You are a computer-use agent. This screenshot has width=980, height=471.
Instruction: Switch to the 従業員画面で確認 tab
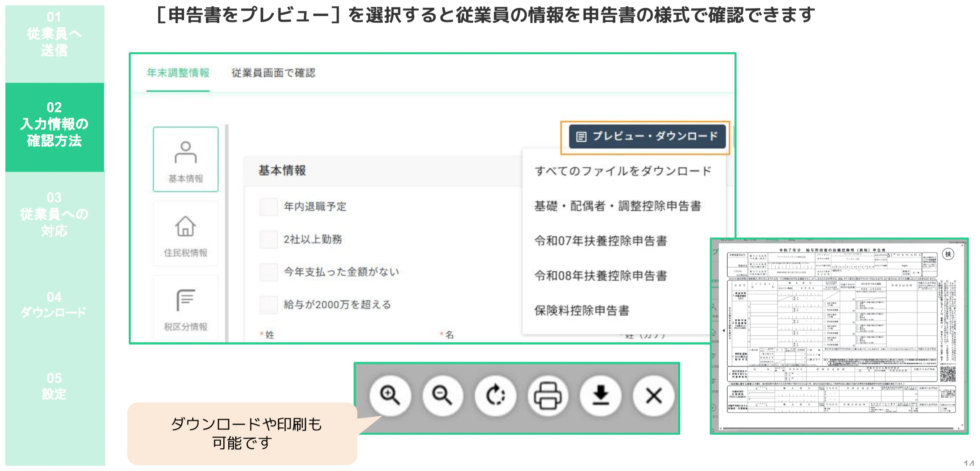point(273,73)
